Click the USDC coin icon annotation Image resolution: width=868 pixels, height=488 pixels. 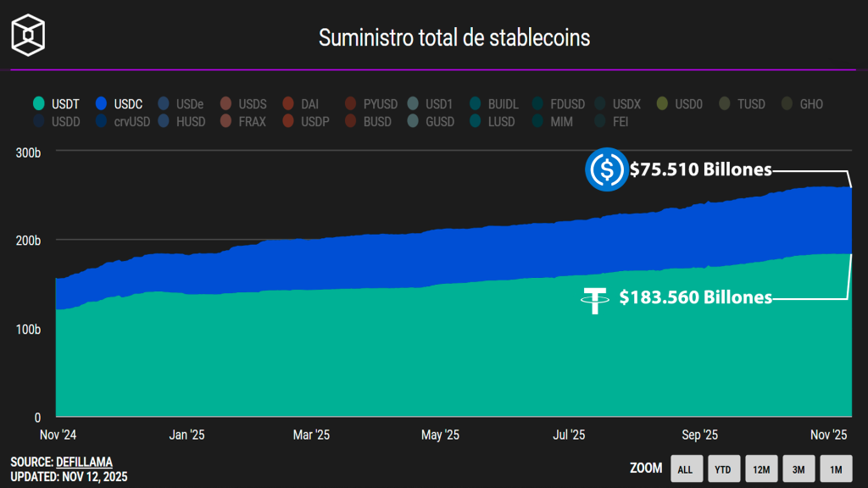[606, 170]
